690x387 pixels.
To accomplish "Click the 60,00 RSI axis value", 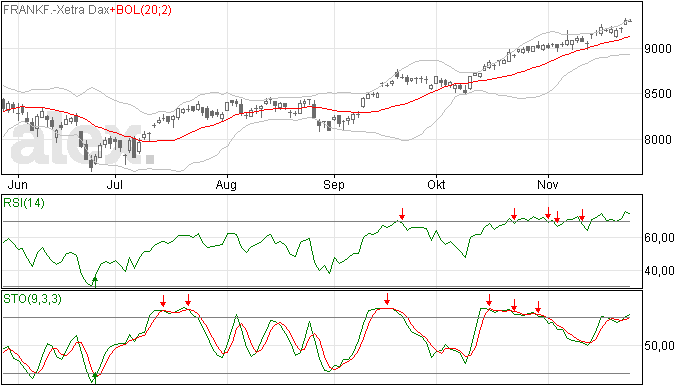I will point(659,238).
